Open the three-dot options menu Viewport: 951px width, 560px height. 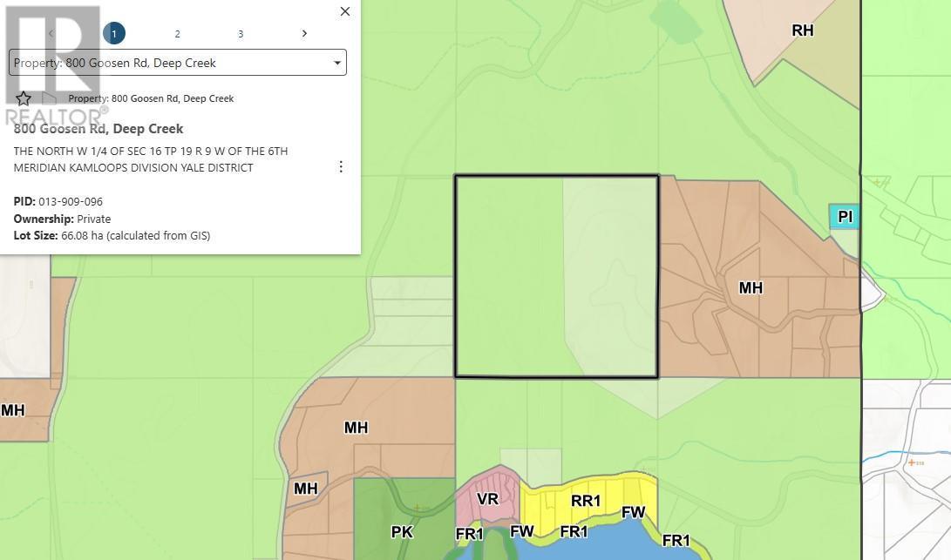point(341,166)
